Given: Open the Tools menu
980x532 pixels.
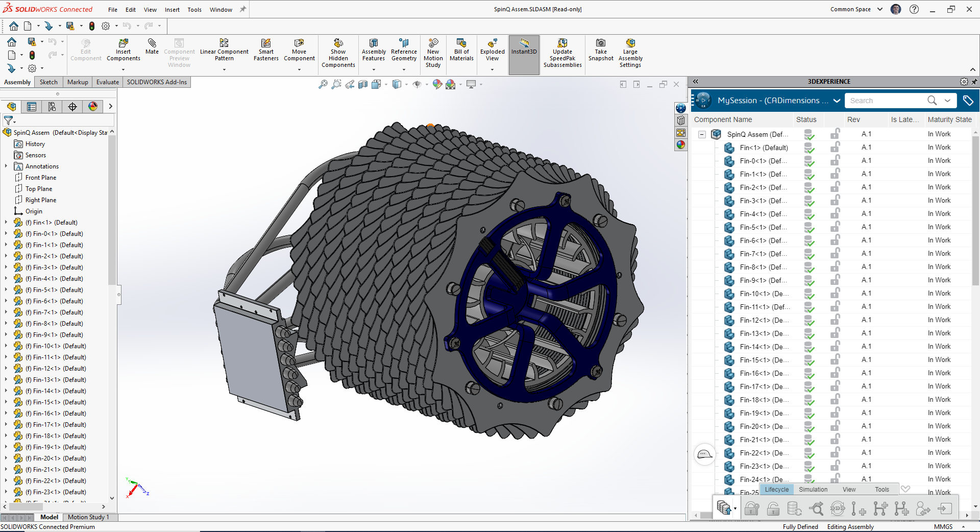Looking at the screenshot, I should [x=194, y=10].
